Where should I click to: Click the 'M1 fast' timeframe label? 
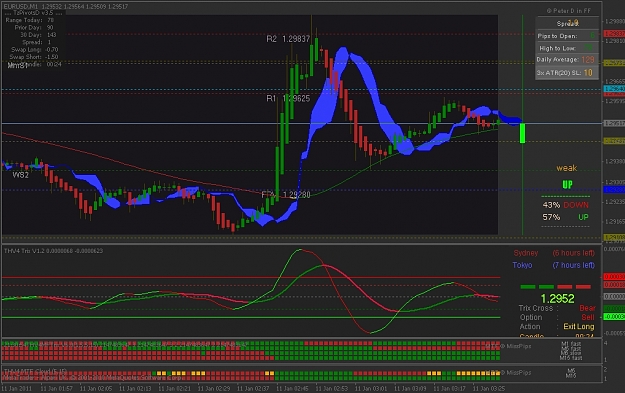tap(571, 344)
